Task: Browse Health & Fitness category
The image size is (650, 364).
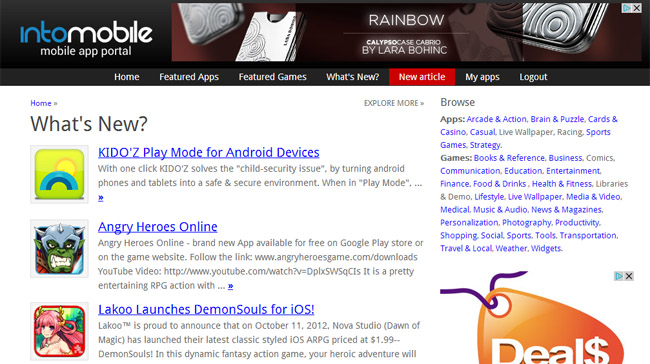Action: 562,183
